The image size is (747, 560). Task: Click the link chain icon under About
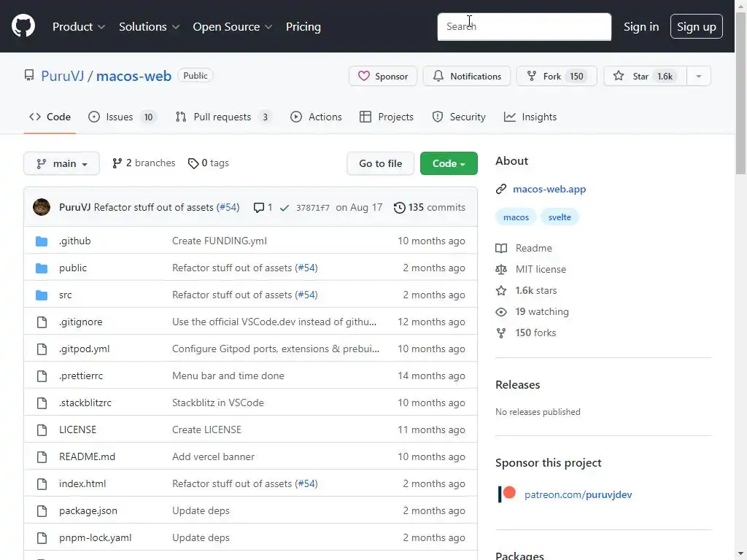[500, 189]
